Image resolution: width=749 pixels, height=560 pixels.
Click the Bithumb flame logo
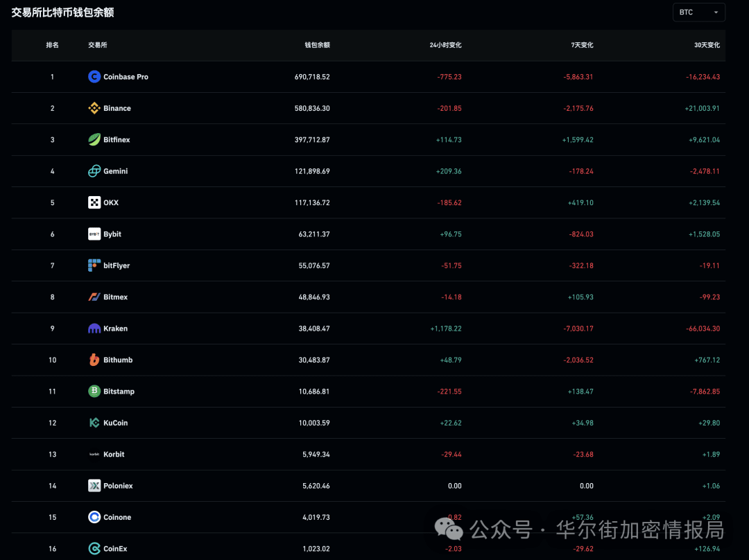point(94,360)
